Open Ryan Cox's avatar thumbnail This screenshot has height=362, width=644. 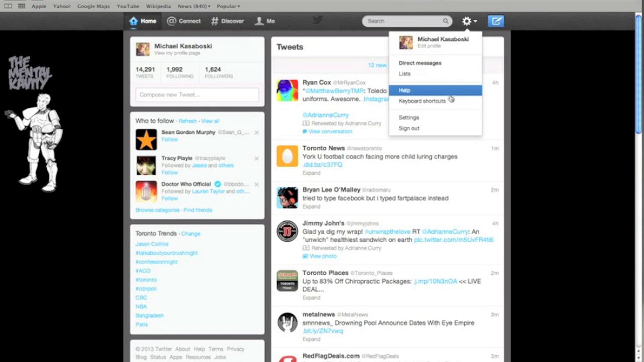(287, 90)
